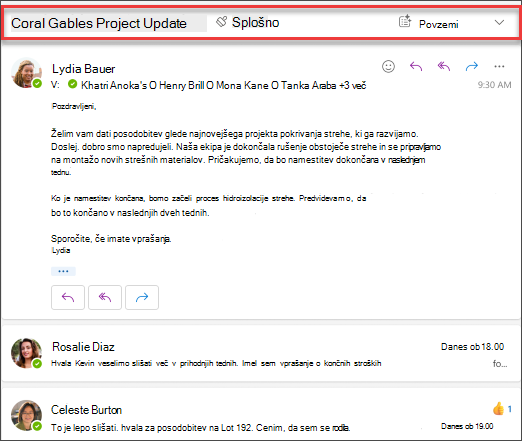The height and width of the screenshot is (441, 522).
Task: Click the Danes ob 18.00 timestamp
Action: point(472,347)
